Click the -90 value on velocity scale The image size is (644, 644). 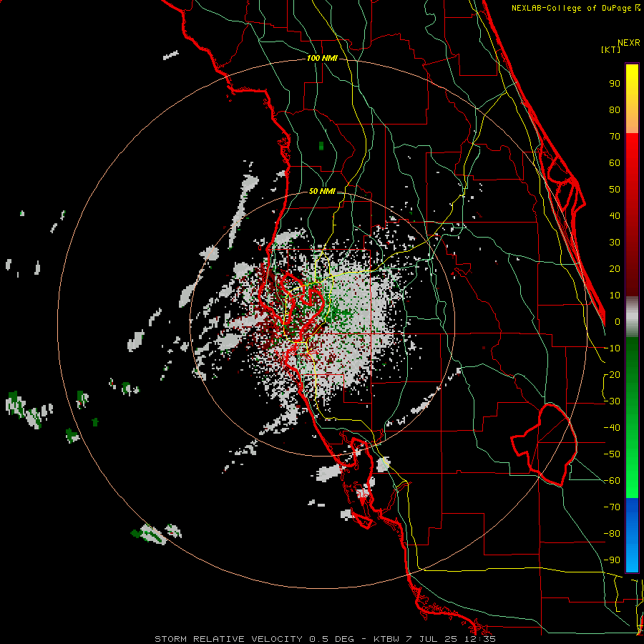click(x=612, y=560)
